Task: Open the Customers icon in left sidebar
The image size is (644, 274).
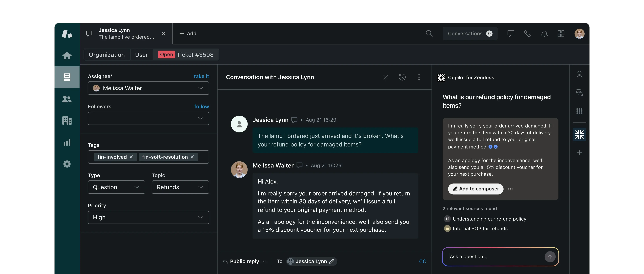Action: tap(67, 99)
